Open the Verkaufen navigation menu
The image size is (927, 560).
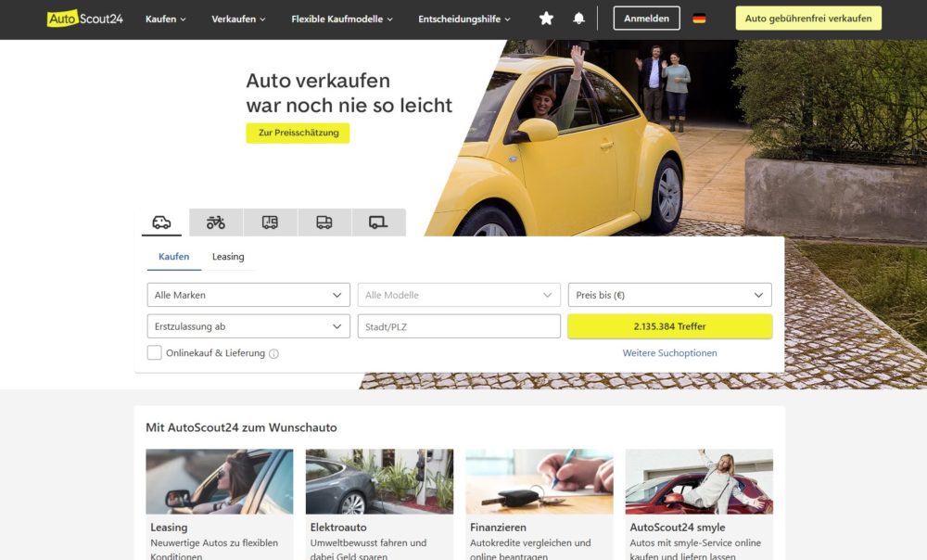click(238, 19)
